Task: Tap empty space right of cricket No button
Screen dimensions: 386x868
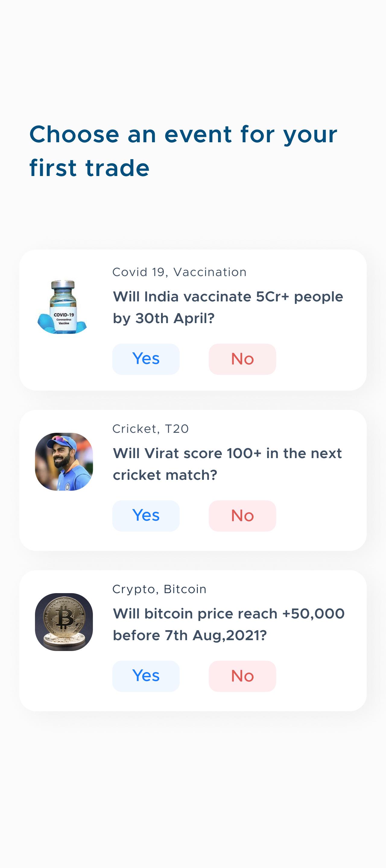Action: pos(320,516)
